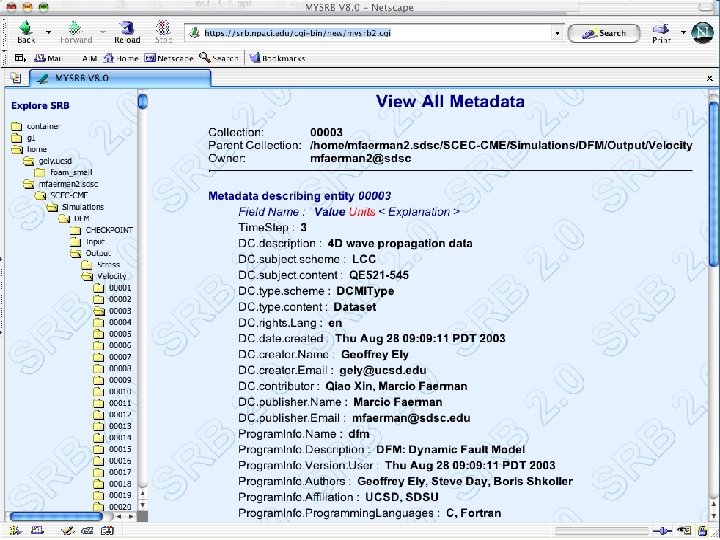The height and width of the screenshot is (540, 720).
Task: Close the current tab with X
Action: [x=709, y=79]
